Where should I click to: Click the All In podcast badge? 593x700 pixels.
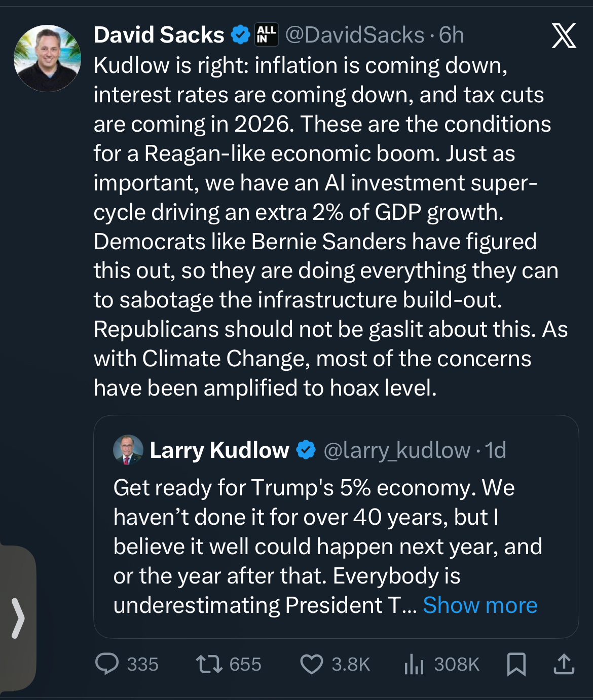(x=266, y=35)
